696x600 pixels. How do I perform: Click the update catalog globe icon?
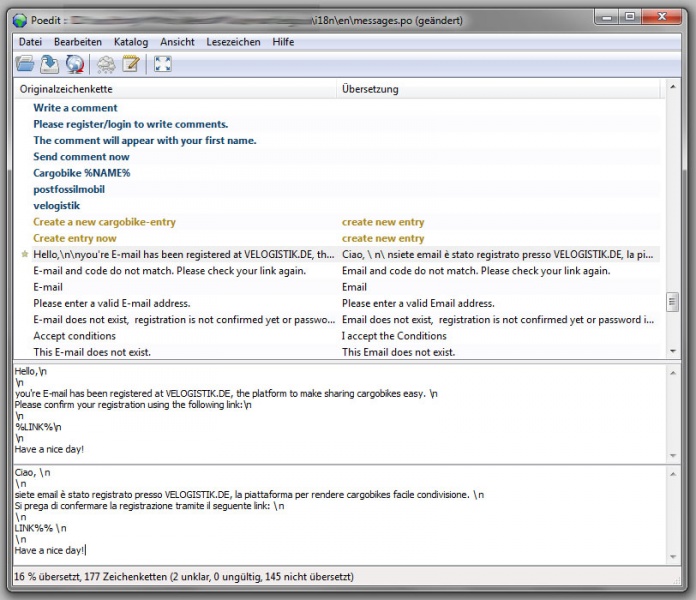[x=75, y=65]
